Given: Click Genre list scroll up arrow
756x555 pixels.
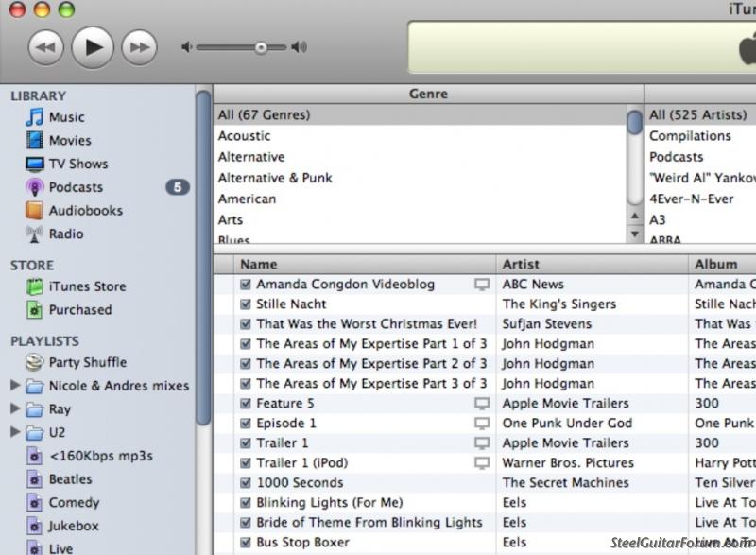Looking at the screenshot, I should 635,216.
